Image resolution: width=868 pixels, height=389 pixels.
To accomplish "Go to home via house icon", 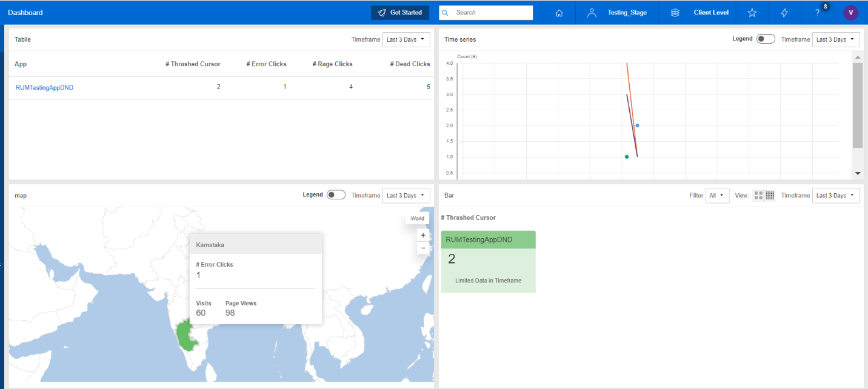I will click(x=559, y=13).
